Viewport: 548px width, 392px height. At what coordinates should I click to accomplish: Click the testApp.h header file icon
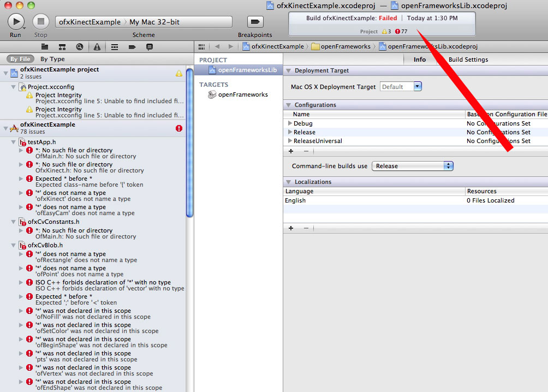coord(23,142)
